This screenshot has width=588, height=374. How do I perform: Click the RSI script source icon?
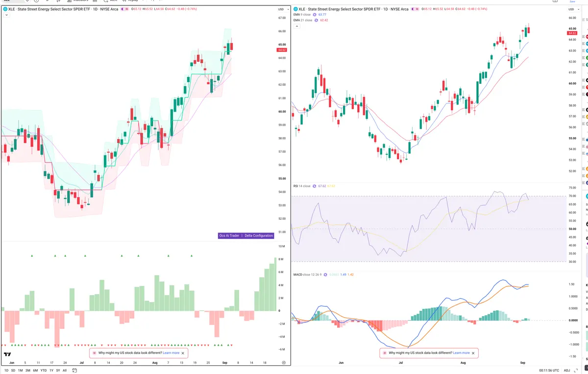pos(315,186)
